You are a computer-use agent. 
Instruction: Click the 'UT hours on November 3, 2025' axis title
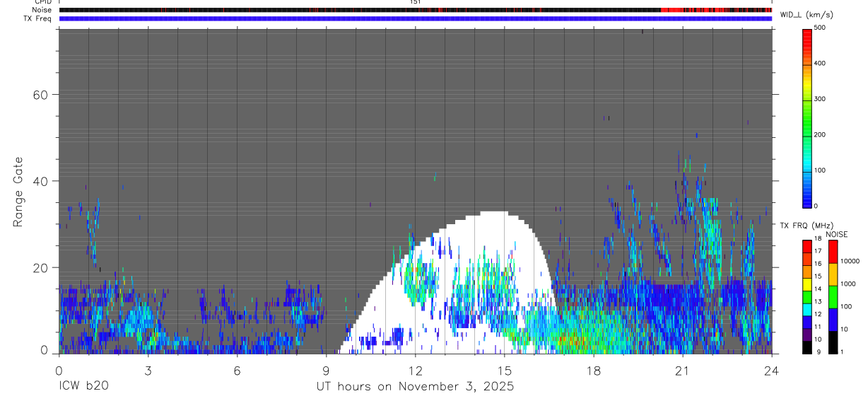tap(415, 387)
